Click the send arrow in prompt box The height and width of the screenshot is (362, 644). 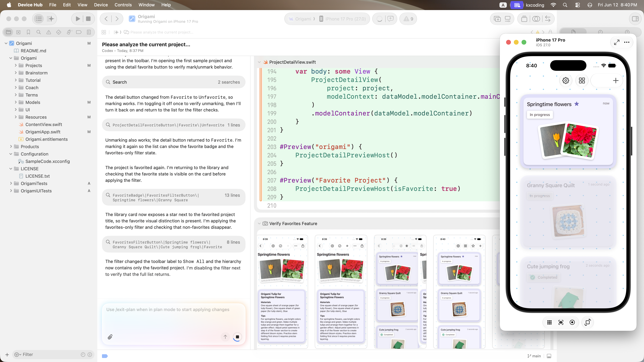coord(225,337)
